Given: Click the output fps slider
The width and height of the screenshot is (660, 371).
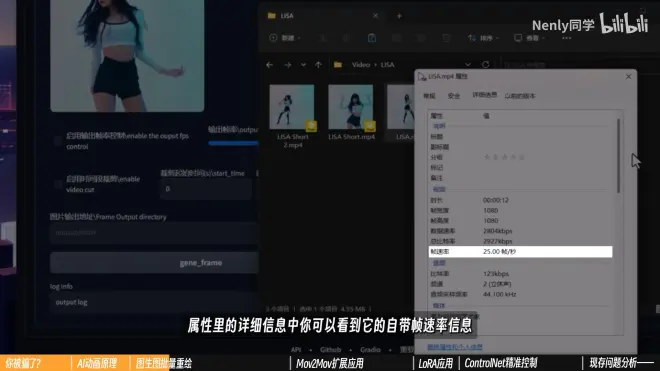Looking at the screenshot, I should pos(233,143).
